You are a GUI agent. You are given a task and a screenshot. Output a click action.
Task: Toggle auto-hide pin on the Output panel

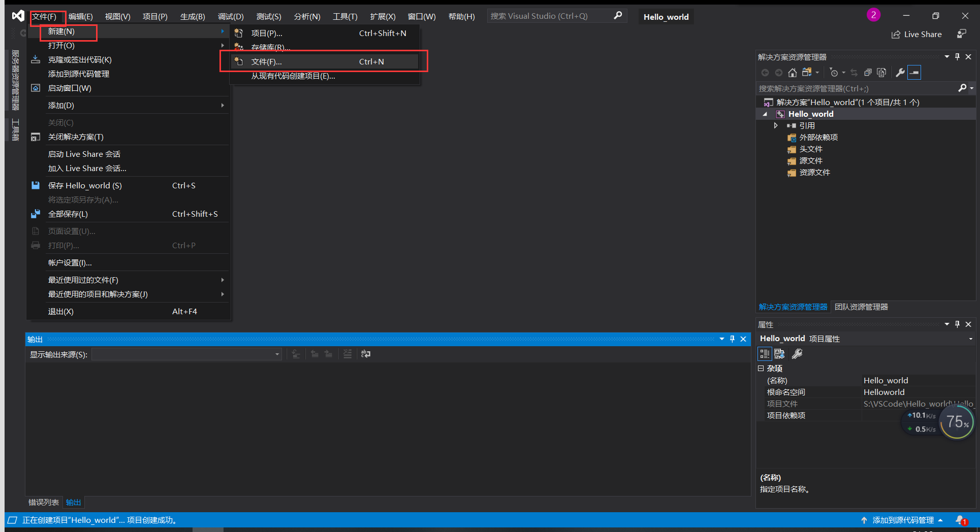click(x=732, y=339)
